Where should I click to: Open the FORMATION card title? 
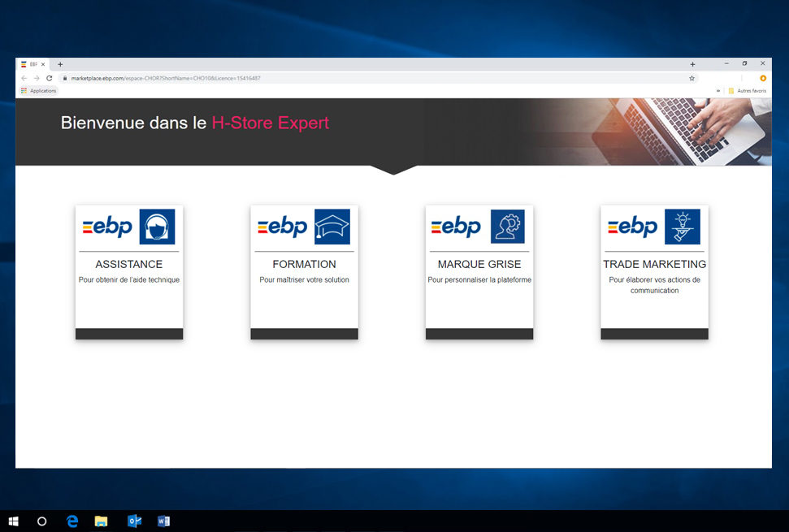[x=305, y=264]
